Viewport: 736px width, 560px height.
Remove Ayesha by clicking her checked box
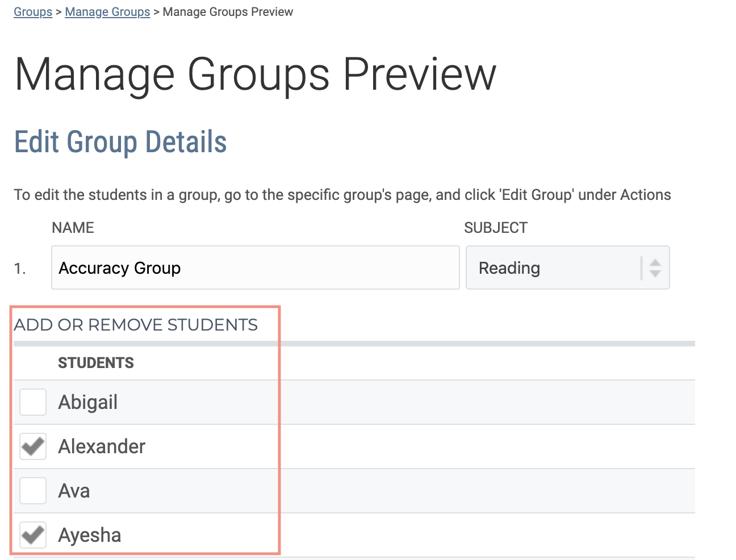[32, 534]
